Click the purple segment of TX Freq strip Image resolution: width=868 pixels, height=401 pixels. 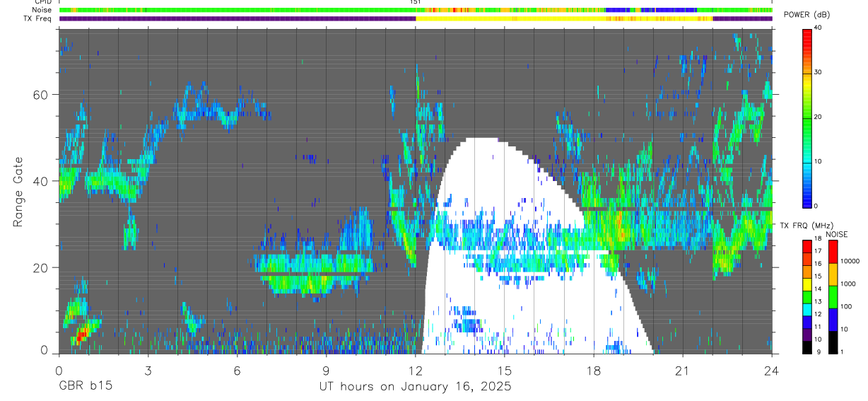[237, 18]
